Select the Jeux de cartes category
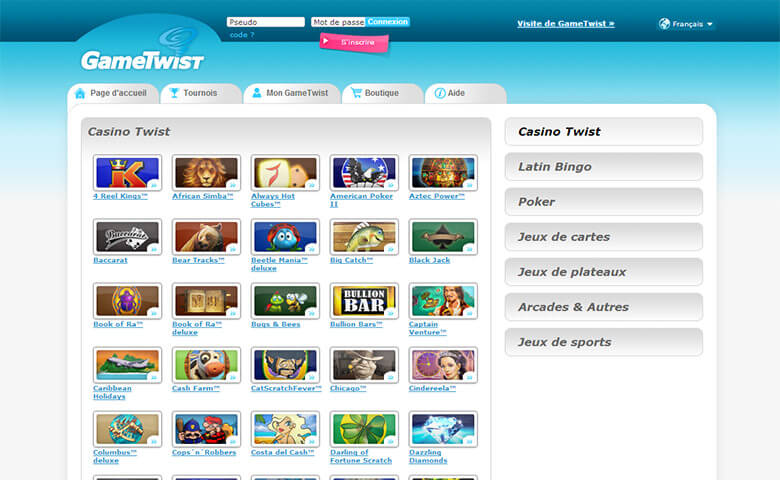Image resolution: width=780 pixels, height=480 pixels. (604, 237)
